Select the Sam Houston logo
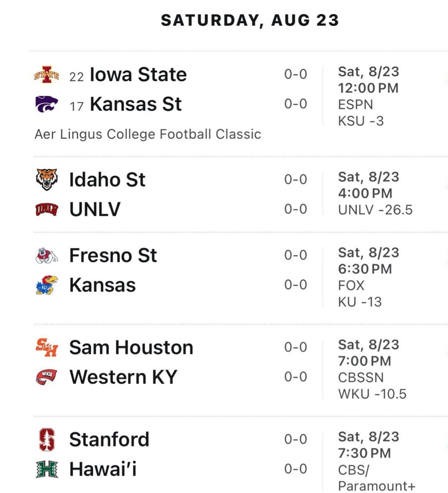The image size is (448, 493). click(46, 347)
